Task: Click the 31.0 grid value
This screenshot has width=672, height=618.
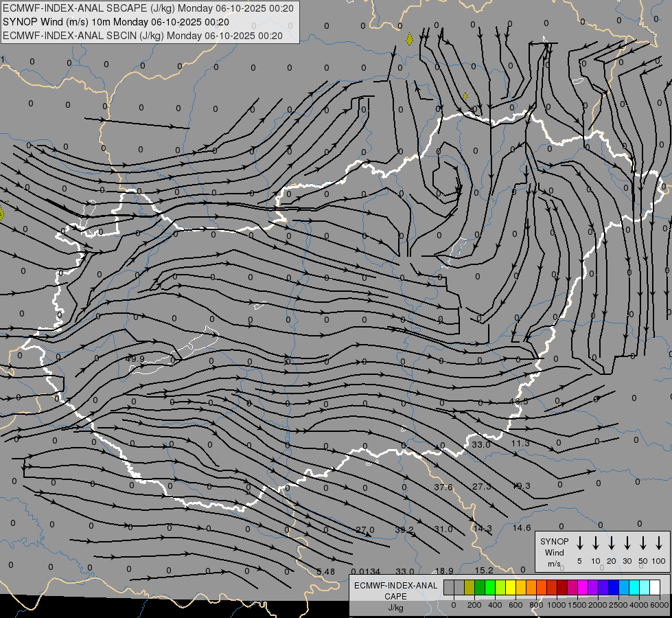Action: 443,529
